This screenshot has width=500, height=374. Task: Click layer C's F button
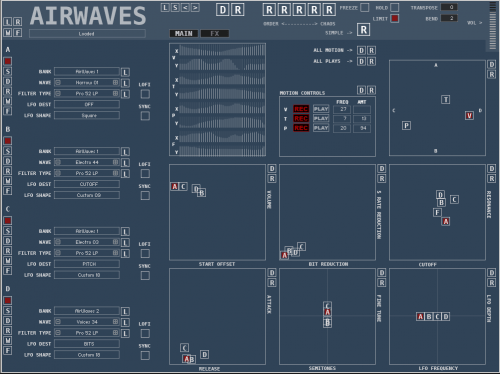[8, 271]
